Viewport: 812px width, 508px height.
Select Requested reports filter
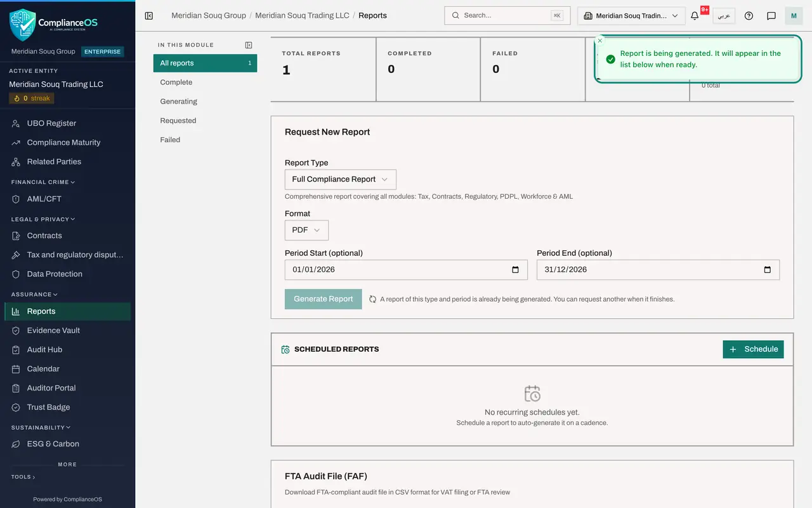(x=205, y=120)
